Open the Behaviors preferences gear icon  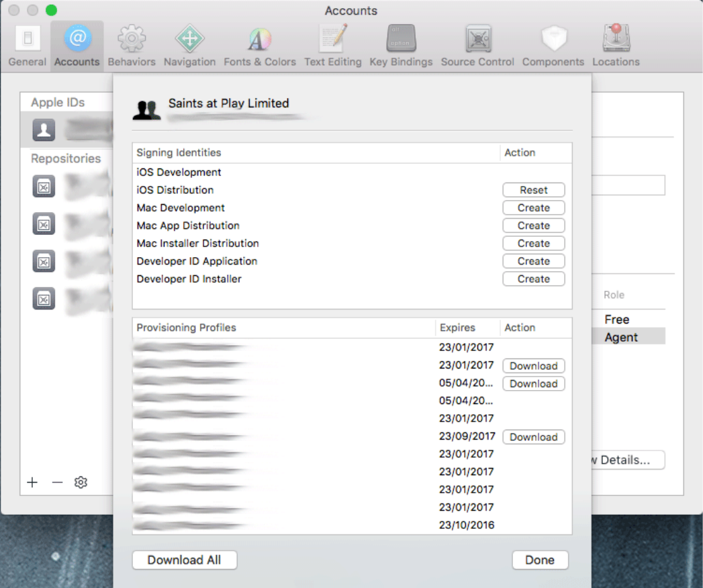coord(132,39)
